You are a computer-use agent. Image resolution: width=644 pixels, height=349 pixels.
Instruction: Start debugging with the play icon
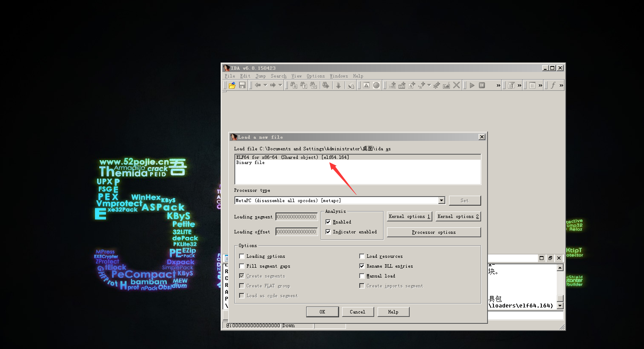(x=472, y=85)
